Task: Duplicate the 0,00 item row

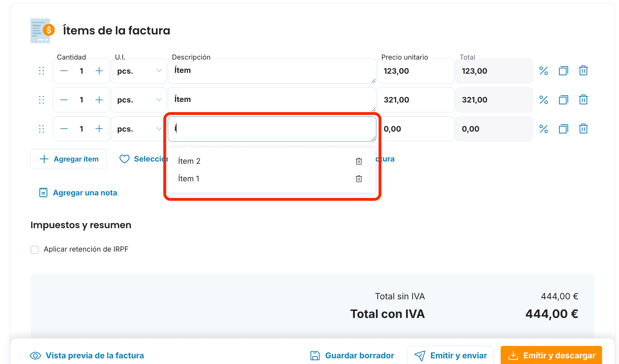Action: 563,129
